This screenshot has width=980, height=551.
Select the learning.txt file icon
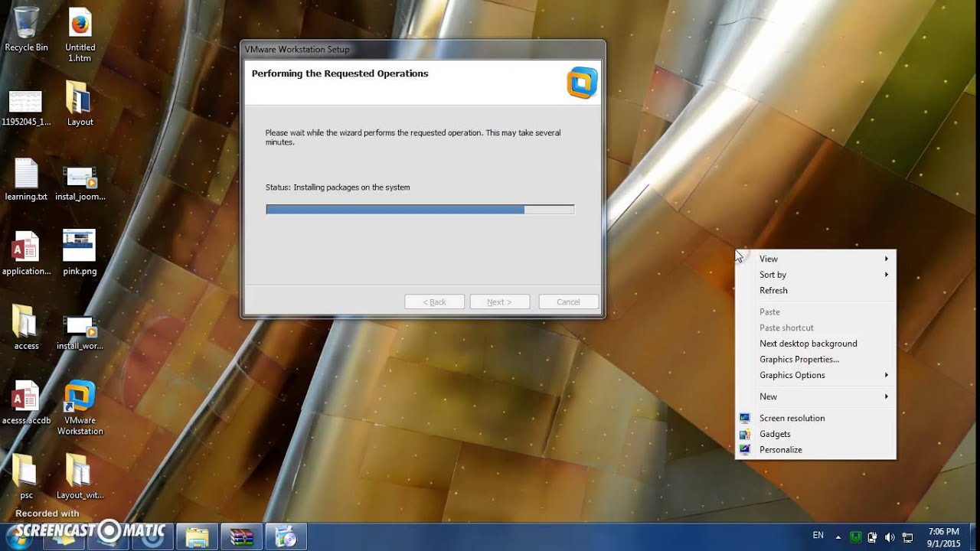point(26,180)
